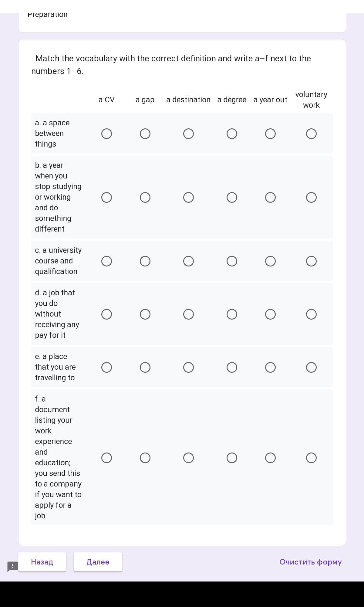Select 'a degree' for row b year definition

coord(232,198)
